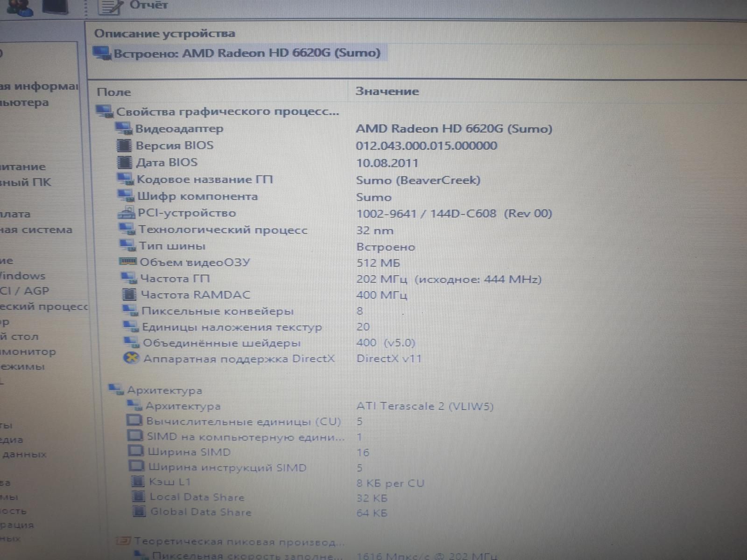Screen dimensions: 747x560
Task: Select the Кэш L1 row
Action: 278,482
